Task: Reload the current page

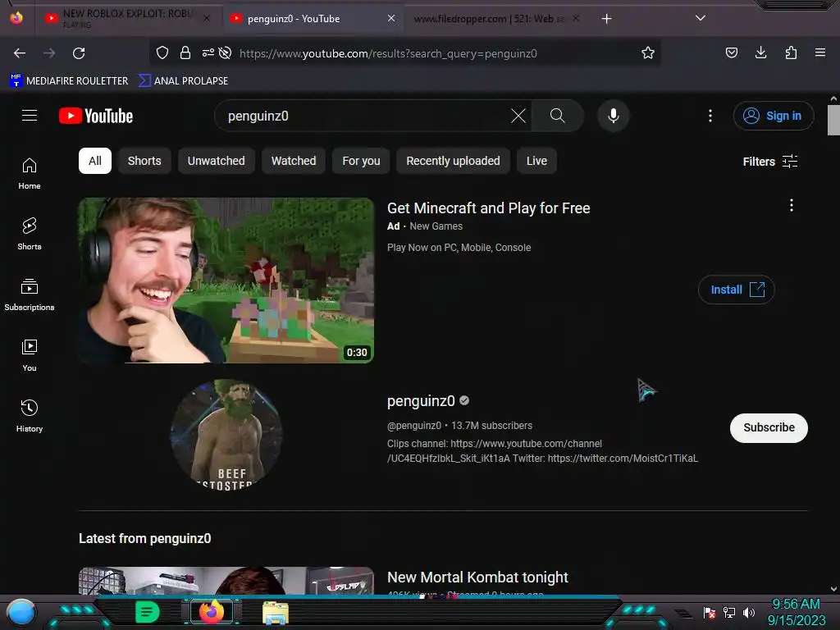Action: 79,53
